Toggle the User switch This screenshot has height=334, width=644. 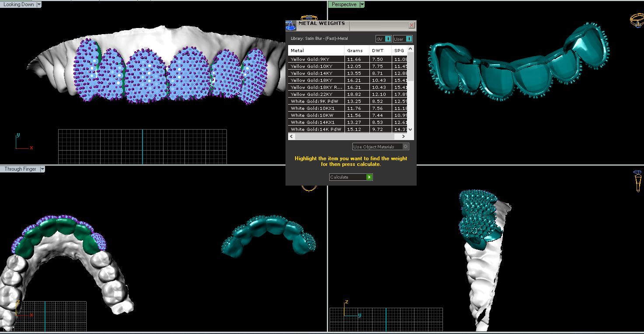[409, 39]
